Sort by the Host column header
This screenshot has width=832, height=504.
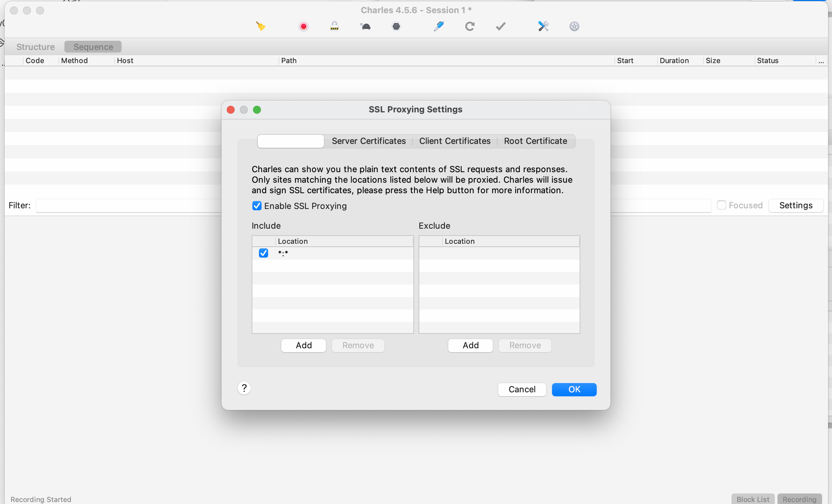[196, 60]
